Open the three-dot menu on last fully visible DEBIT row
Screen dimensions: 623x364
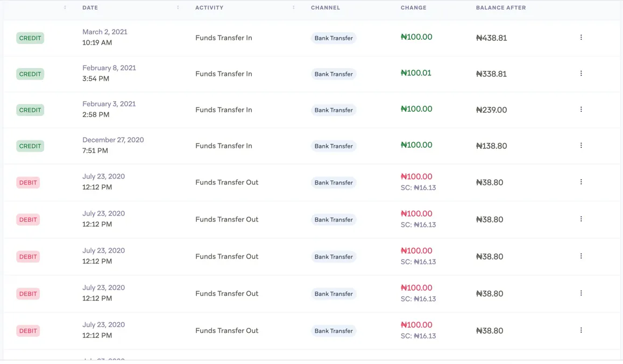[x=581, y=331]
